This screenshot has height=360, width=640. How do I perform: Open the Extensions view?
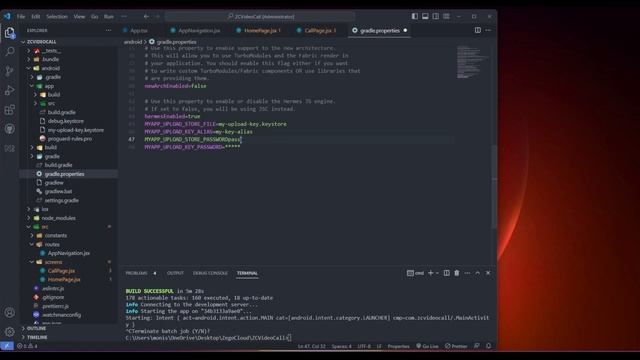10,109
